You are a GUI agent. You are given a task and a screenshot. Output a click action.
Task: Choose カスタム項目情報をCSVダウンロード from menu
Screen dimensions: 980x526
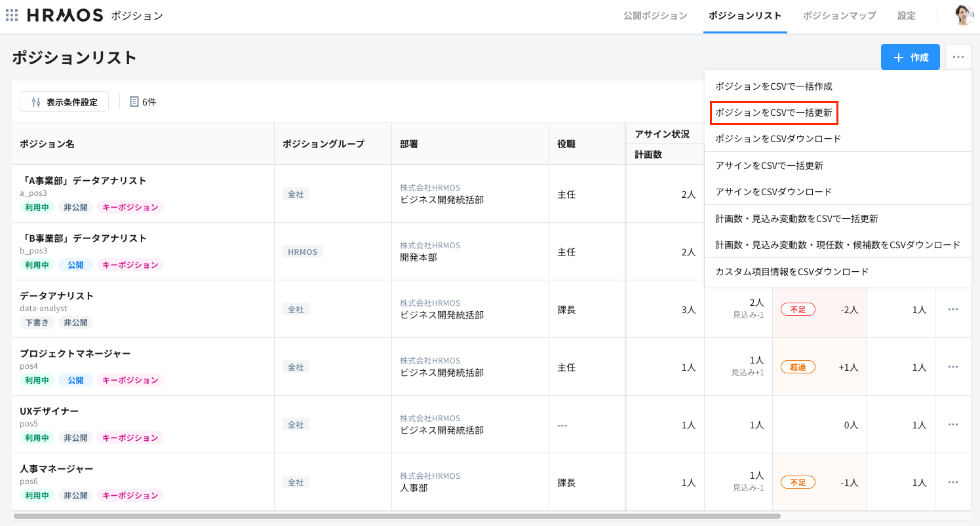tap(792, 272)
